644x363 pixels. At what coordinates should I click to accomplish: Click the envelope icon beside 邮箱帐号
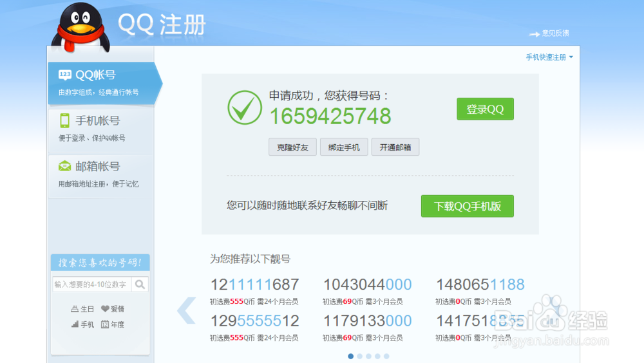coord(64,166)
